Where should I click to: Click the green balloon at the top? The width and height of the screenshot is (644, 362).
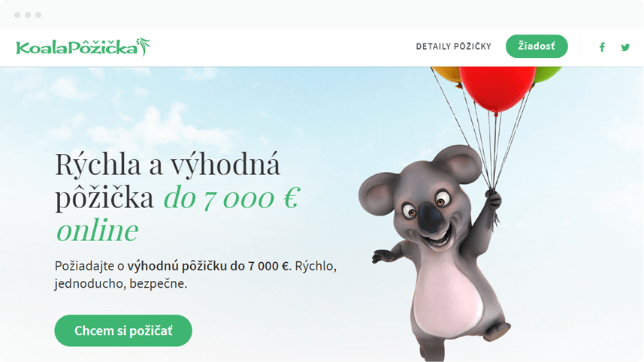548,74
